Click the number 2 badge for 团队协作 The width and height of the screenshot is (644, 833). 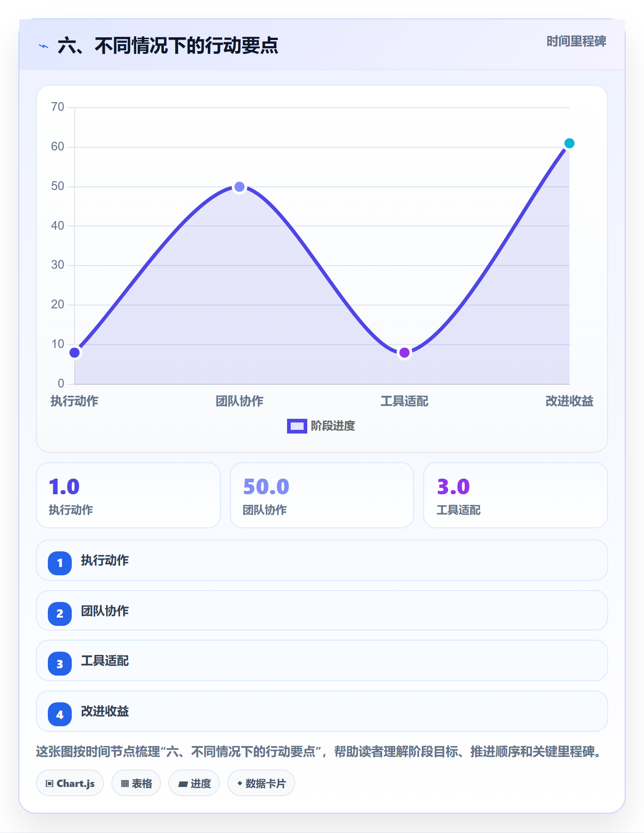click(60, 613)
